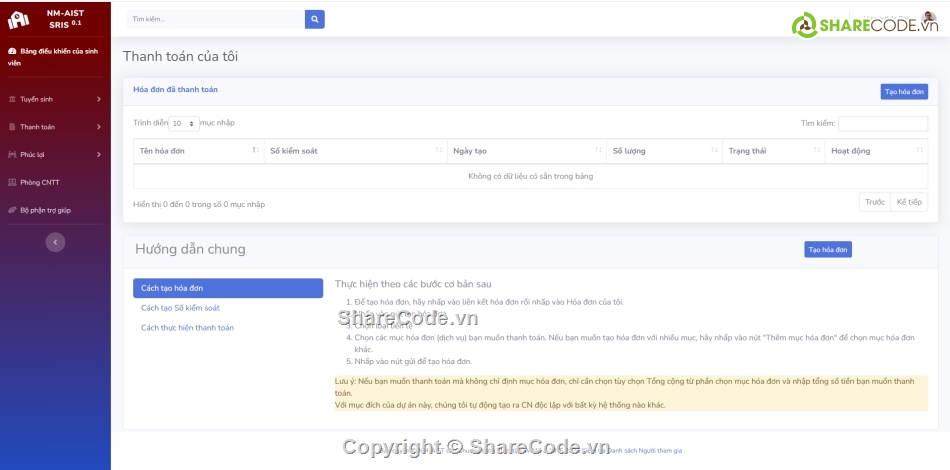Expand the Thanh toán sidebar menu

55,127
